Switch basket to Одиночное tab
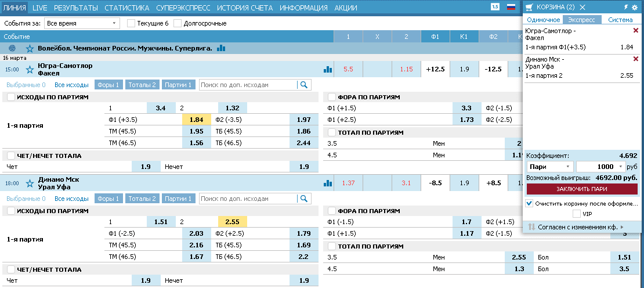Viewport: 644px width, 288px height. (544, 20)
